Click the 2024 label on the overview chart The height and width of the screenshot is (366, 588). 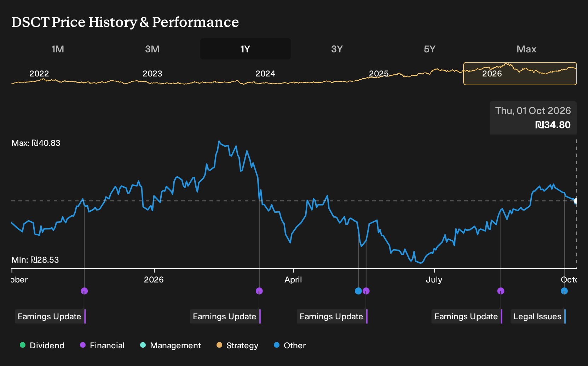coord(265,74)
